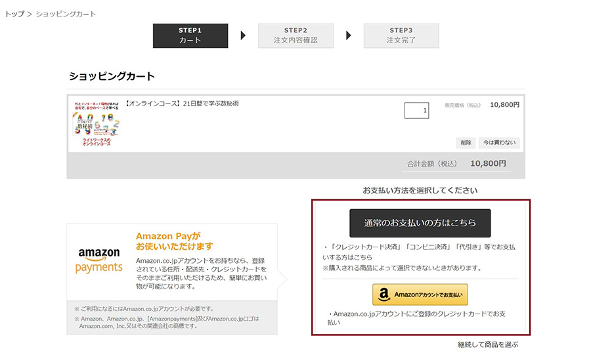The image size is (591, 364).
Task: Click the 合計金額（税込） label
Action: pos(432,164)
